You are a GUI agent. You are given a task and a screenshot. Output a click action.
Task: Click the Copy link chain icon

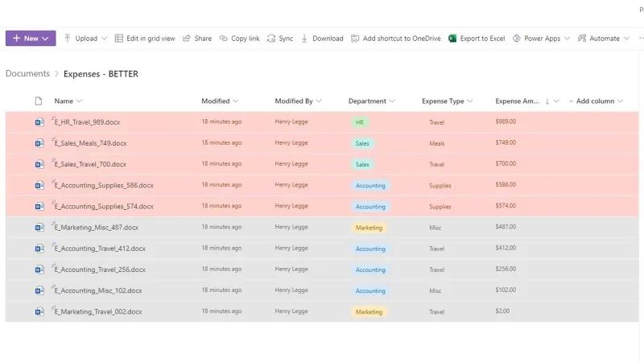coord(224,38)
